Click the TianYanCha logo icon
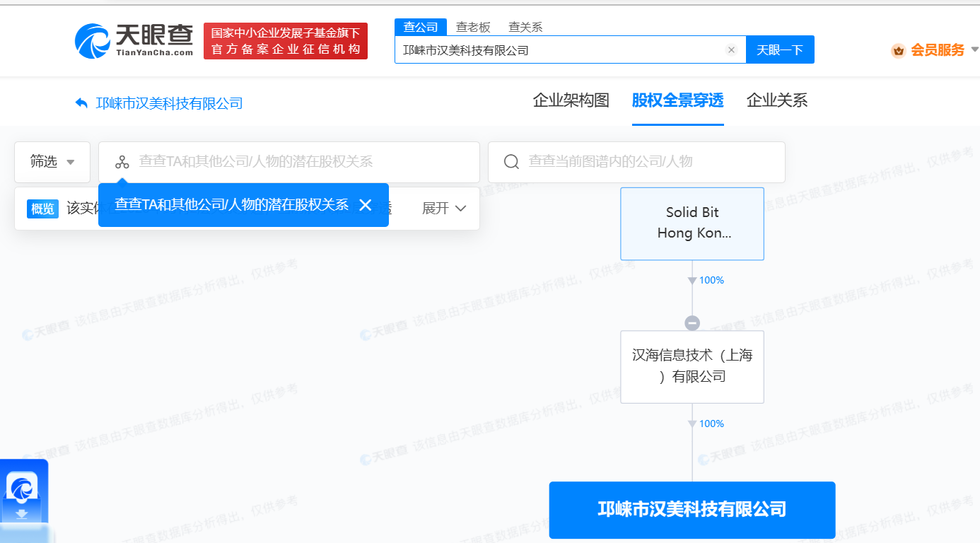980x543 pixels. (x=93, y=41)
